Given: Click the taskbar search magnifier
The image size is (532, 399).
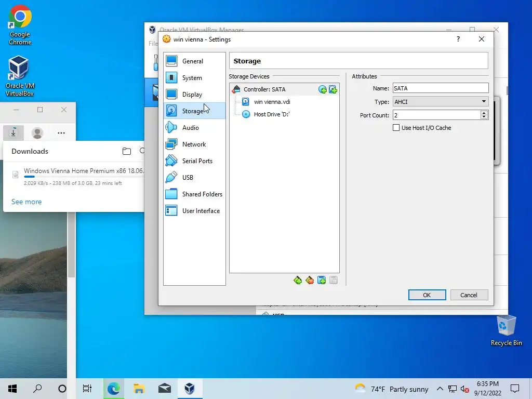Looking at the screenshot, I should tap(37, 389).
